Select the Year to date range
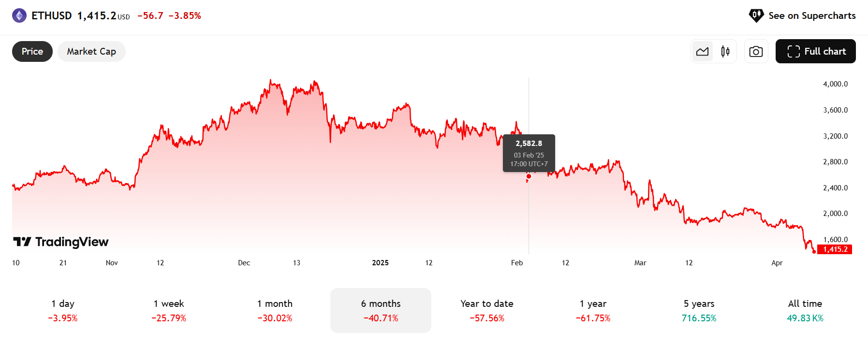The image size is (868, 360). coord(487,310)
